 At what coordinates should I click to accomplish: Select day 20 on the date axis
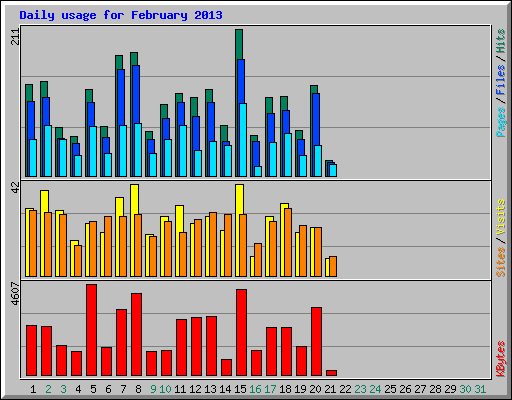315,389
